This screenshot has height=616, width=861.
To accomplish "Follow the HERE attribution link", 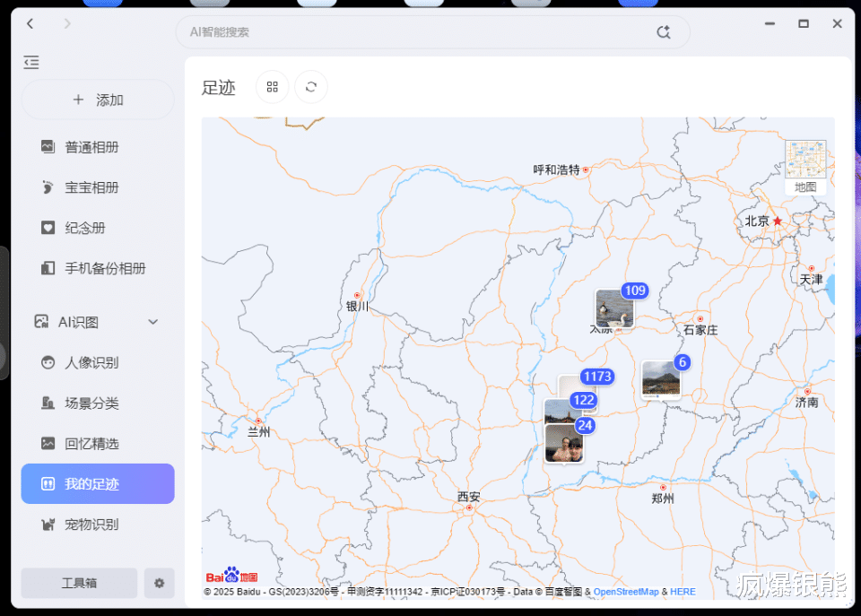I will coord(683,592).
